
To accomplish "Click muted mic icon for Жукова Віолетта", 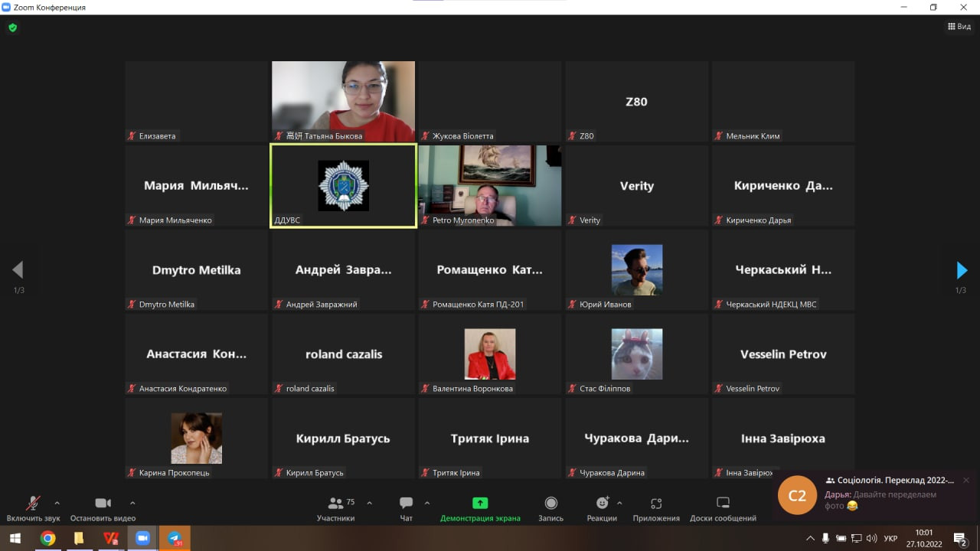I will [426, 136].
